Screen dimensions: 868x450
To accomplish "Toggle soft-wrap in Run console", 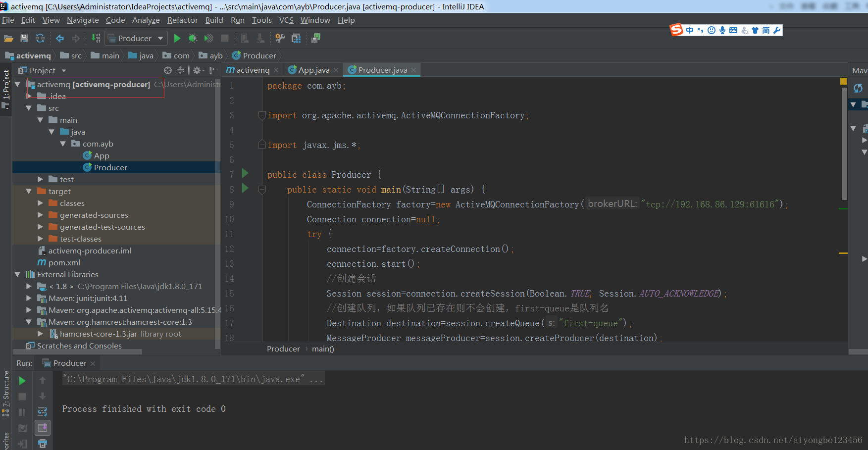I will pos(43,412).
